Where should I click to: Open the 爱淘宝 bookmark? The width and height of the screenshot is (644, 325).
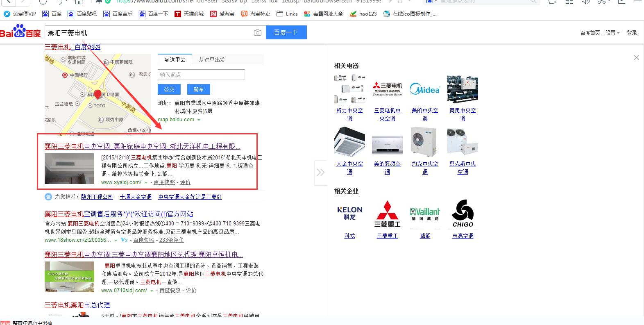pyautogui.click(x=222, y=14)
